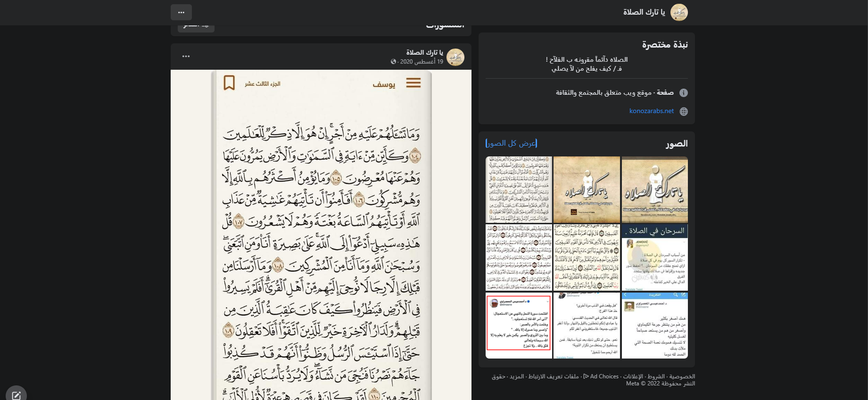
Task: Open the post's three-dot options menu
Action: [x=186, y=57]
